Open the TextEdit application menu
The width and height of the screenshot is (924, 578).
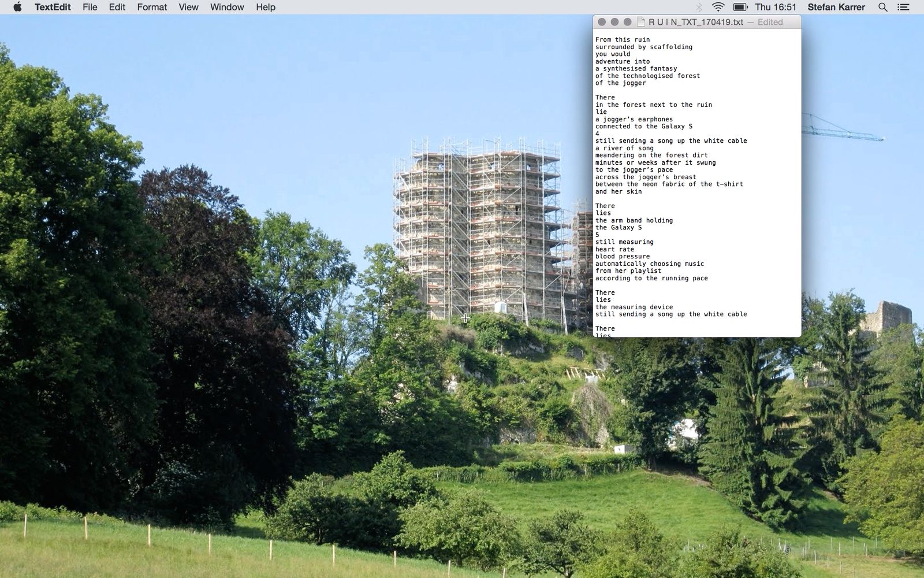coord(52,7)
